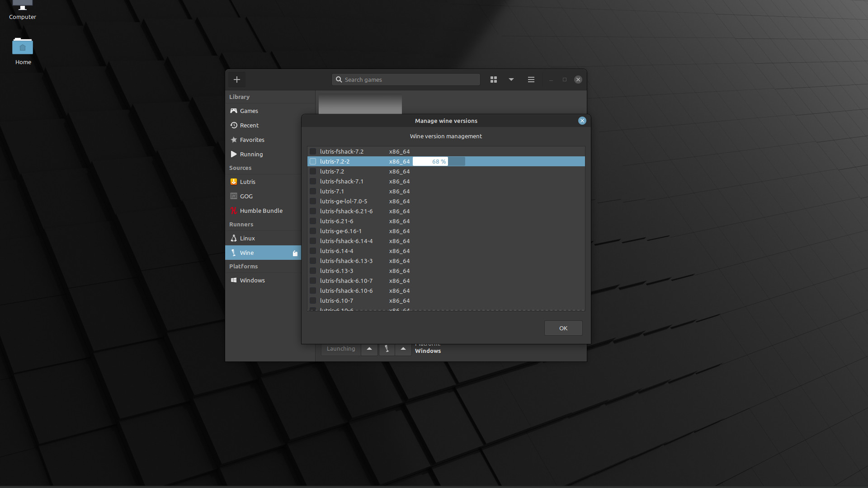Viewport: 868px width, 488px height.
Task: Enable the lutris-ge-lol-7.0-5 checkbox
Action: coord(313,201)
